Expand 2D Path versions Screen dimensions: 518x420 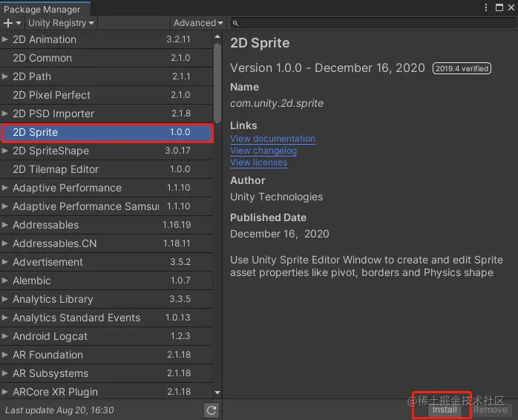click(x=5, y=76)
